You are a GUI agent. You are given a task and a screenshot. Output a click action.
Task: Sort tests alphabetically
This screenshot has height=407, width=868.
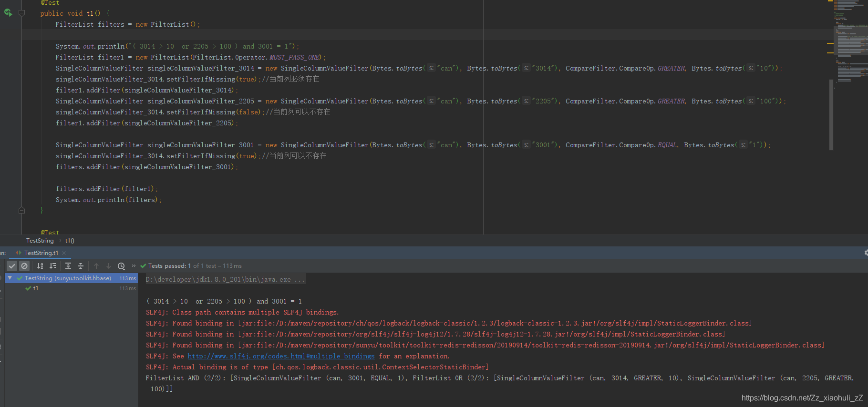tap(40, 266)
